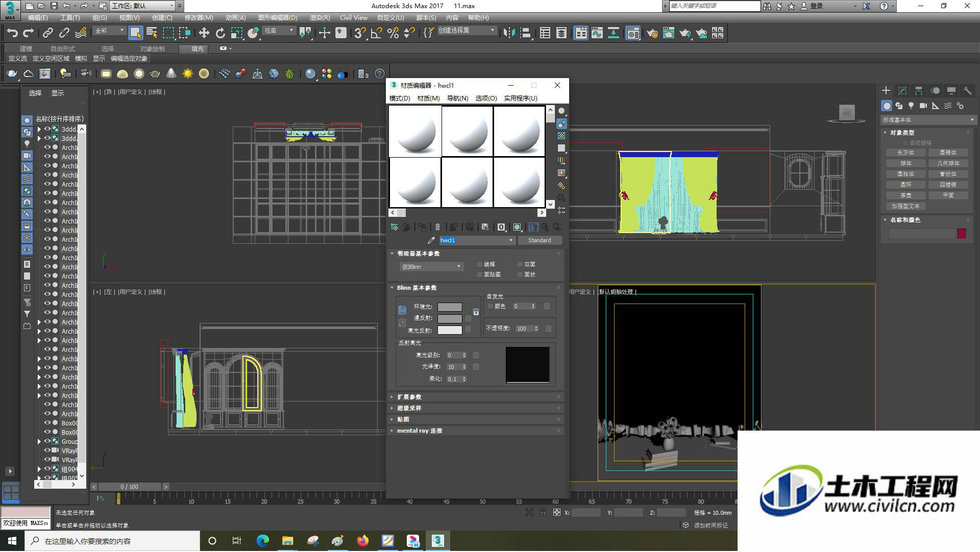
Task: Switch to the 自由形式 ribbon tab
Action: click(62, 48)
